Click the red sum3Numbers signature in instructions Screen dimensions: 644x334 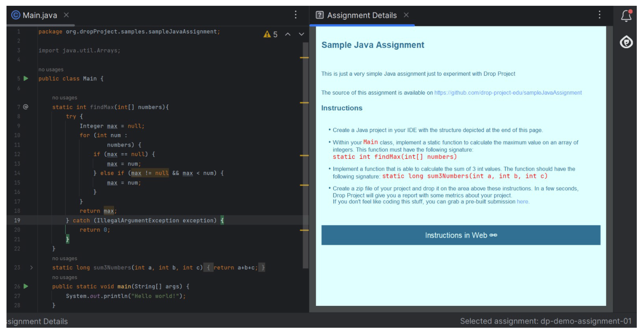pos(465,176)
